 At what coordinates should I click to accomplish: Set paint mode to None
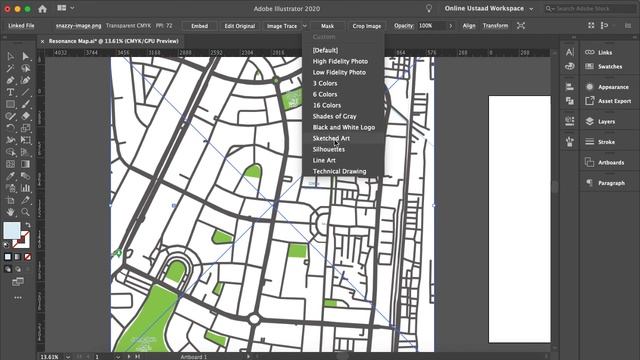click(27, 257)
